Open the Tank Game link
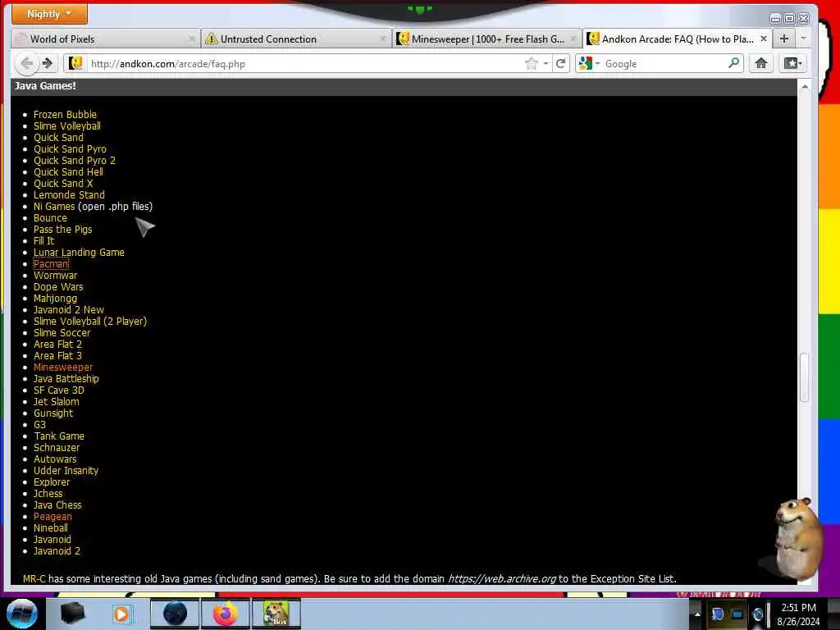 click(x=59, y=436)
